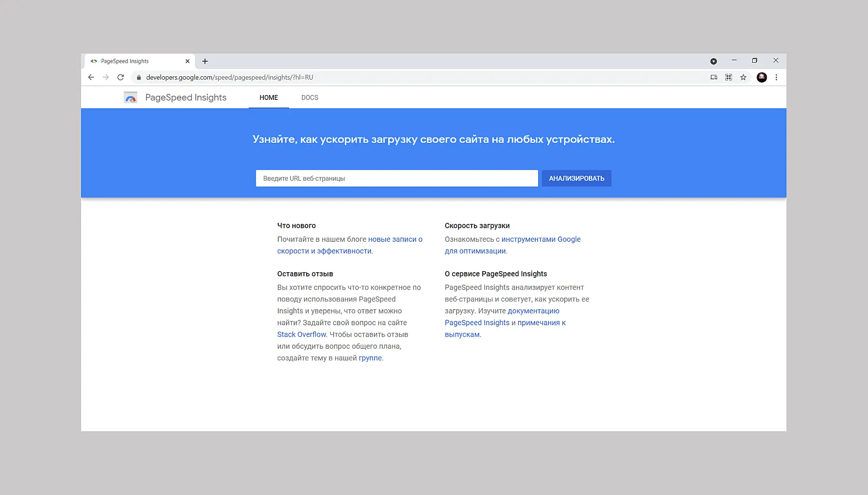Expand the tab search dropdown arrow

[713, 61]
